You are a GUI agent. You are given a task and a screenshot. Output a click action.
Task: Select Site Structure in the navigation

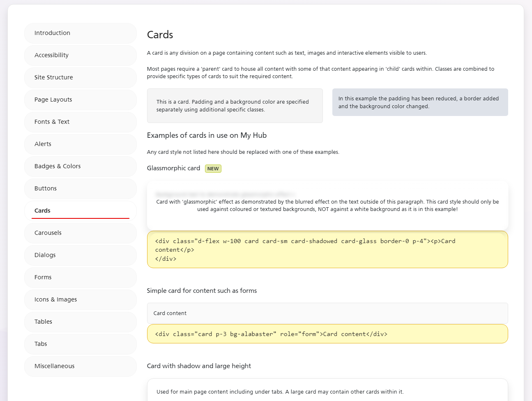click(80, 77)
